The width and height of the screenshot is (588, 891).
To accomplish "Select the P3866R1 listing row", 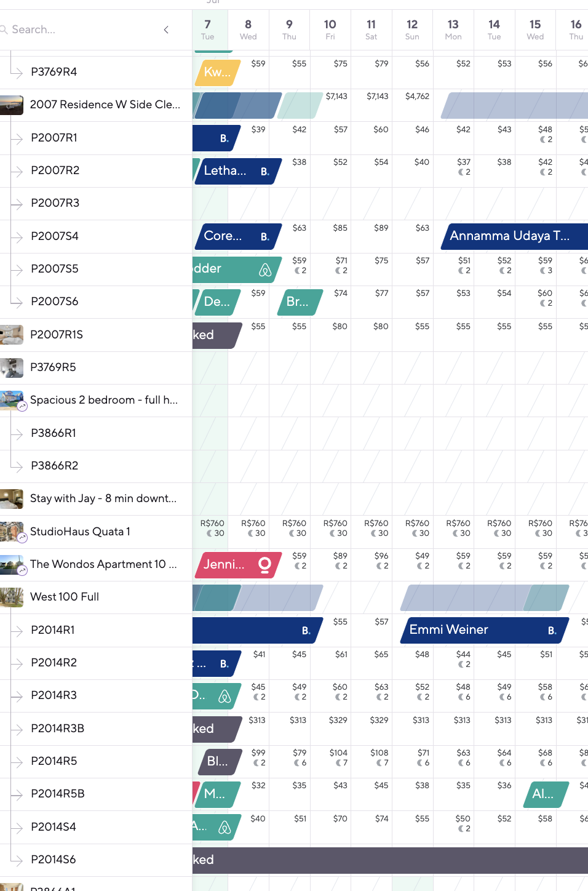I will pos(96,433).
